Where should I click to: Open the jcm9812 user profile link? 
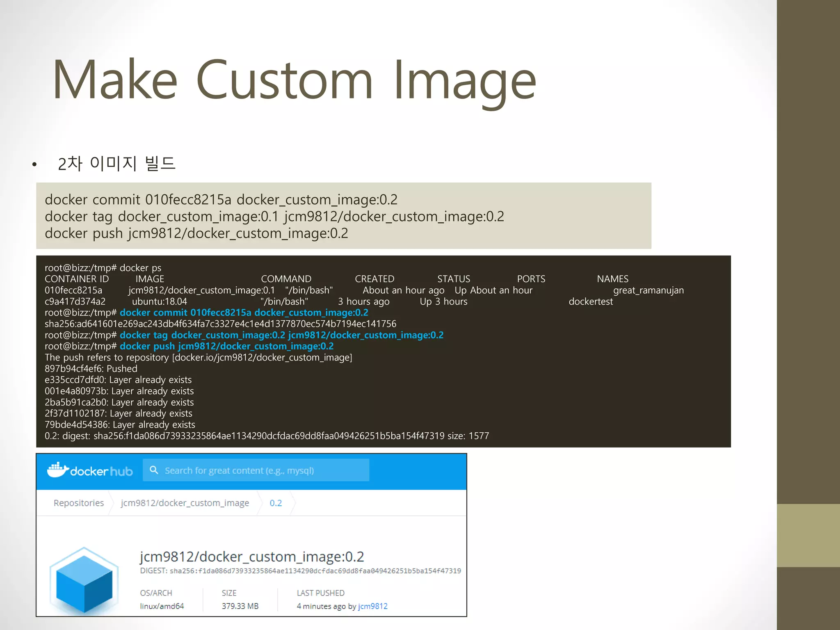click(372, 606)
